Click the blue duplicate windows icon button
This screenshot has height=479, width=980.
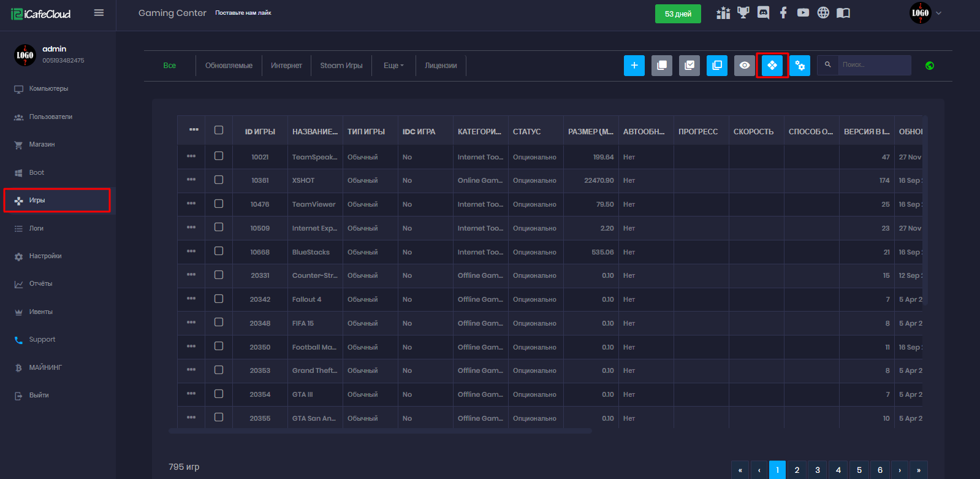pyautogui.click(x=717, y=66)
